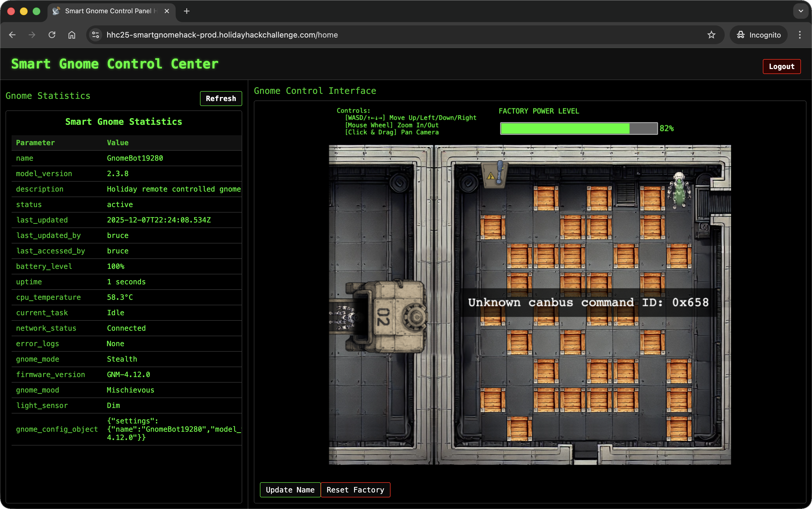
Task: Open the browser home icon
Action: [72, 35]
